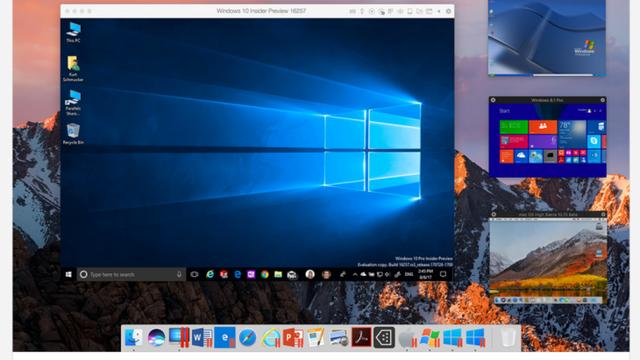This screenshot has width=640, height=360.
Task: Open the Store icon on Windows taskbar
Action: pos(292,275)
